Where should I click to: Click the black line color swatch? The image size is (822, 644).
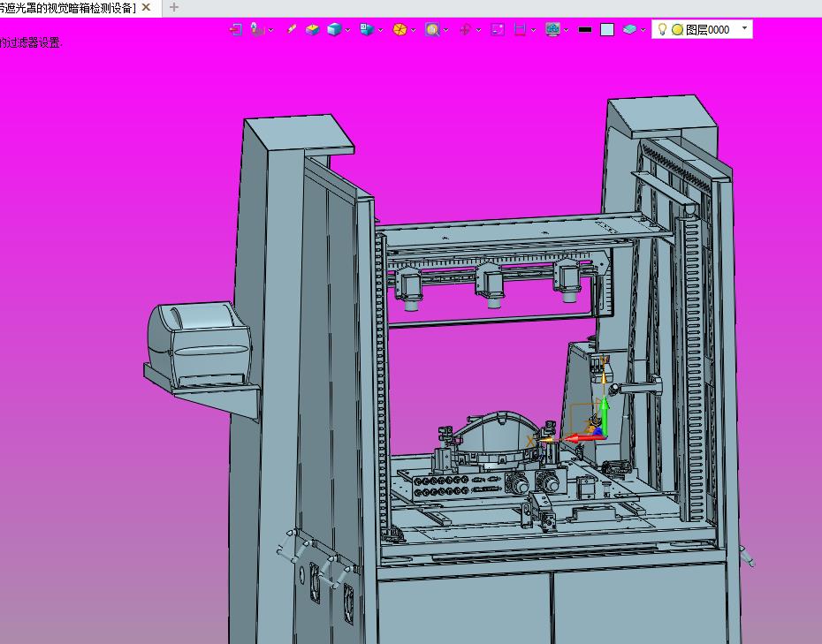coord(585,30)
